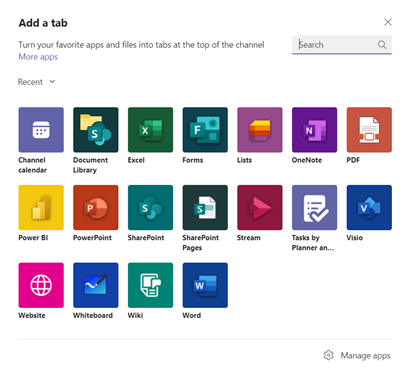
Task: Select the OneNote app icon
Action: 314,130
